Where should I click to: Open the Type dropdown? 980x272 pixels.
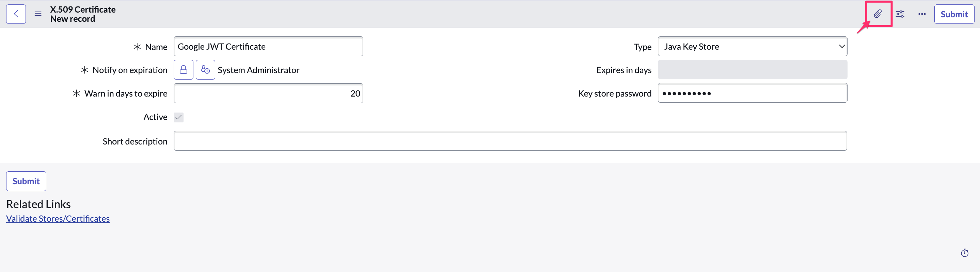point(752,46)
